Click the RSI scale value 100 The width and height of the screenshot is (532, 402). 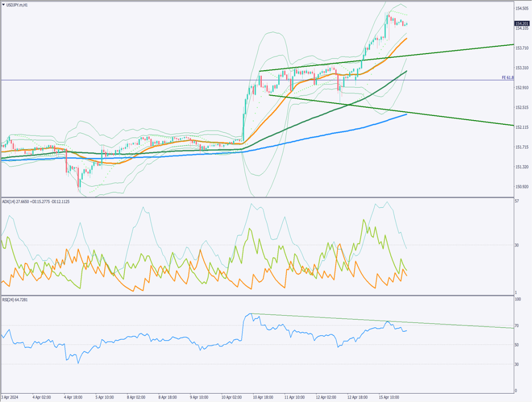517,300
